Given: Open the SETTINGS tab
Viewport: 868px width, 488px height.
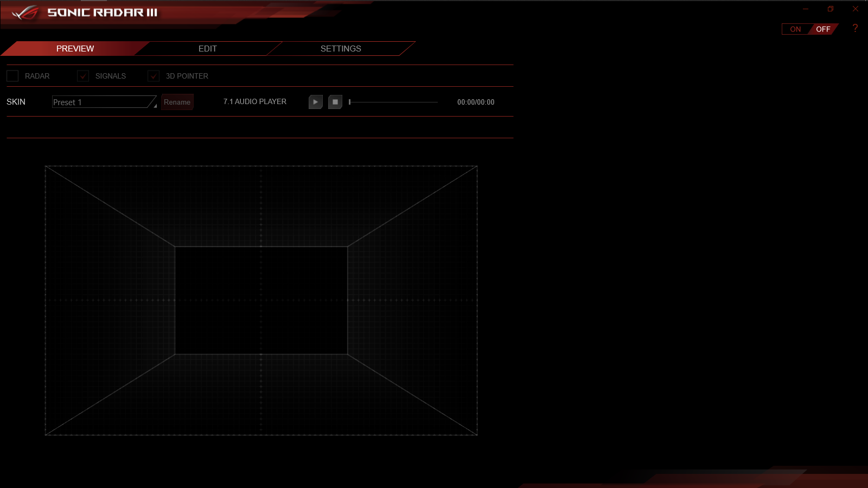Looking at the screenshot, I should pyautogui.click(x=341, y=49).
